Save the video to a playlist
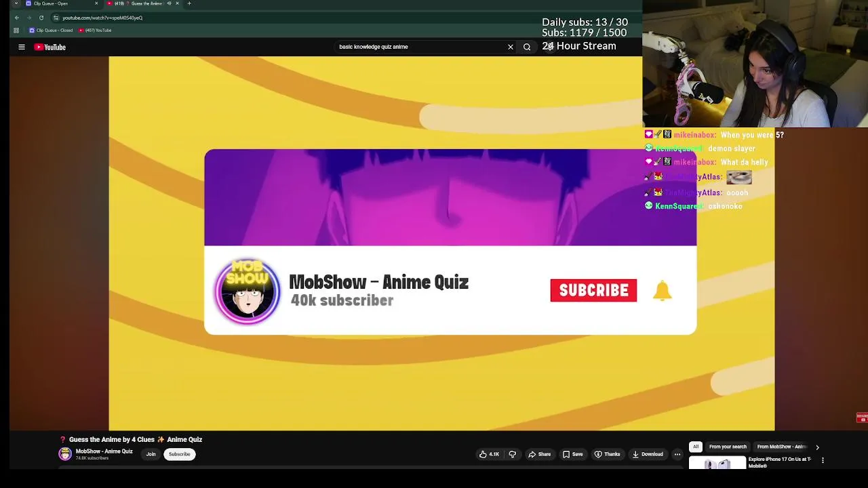This screenshot has width=868, height=488. (572, 454)
